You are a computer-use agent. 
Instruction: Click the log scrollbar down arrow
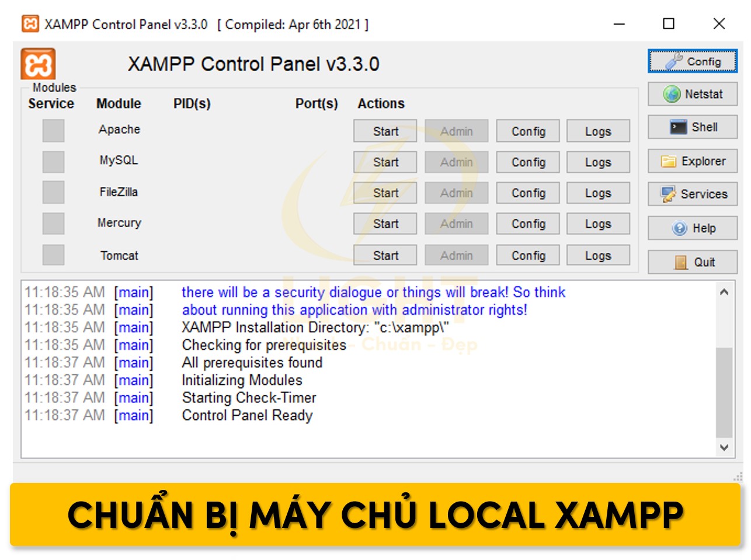tap(724, 447)
